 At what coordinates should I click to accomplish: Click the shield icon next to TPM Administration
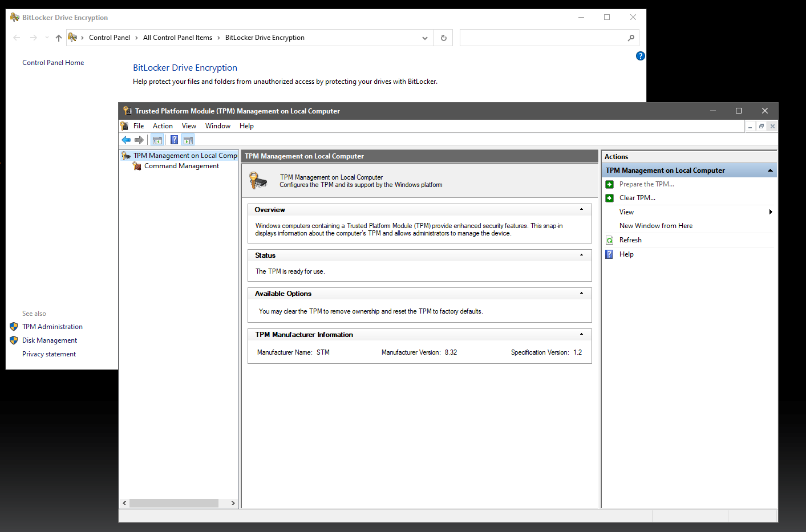click(14, 327)
